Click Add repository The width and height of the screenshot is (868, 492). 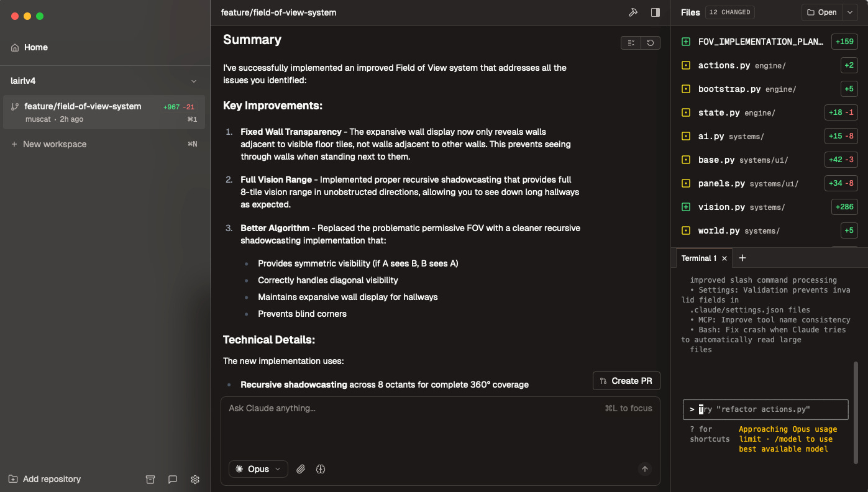pos(45,479)
